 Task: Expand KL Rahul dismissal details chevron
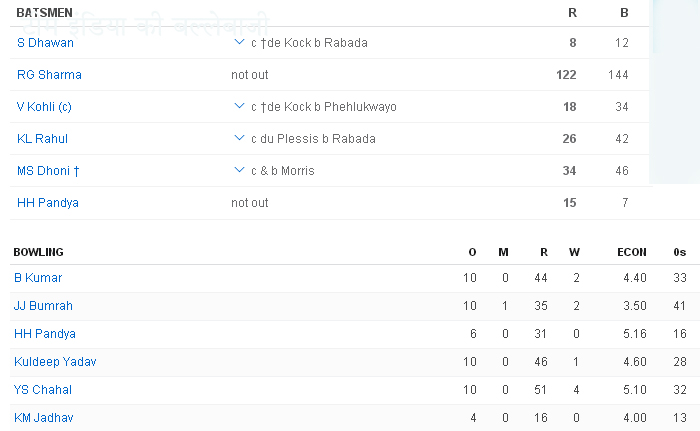pyautogui.click(x=239, y=138)
